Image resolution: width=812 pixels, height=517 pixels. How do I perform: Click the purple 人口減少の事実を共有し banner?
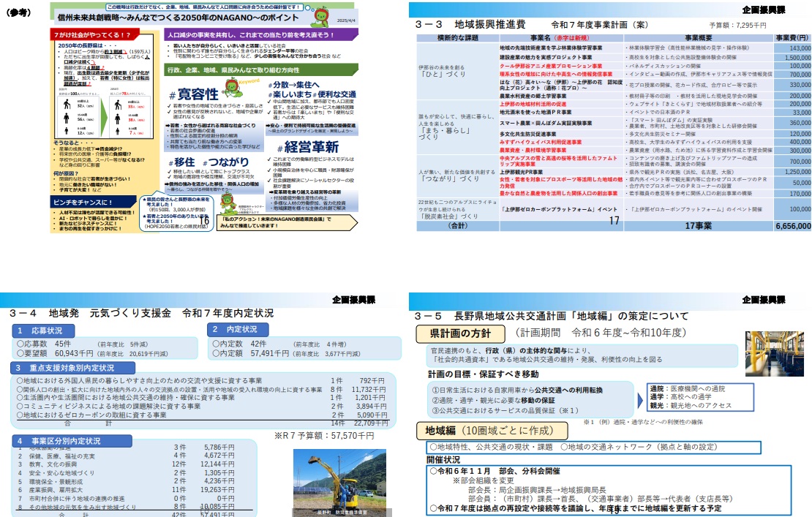[x=261, y=34]
